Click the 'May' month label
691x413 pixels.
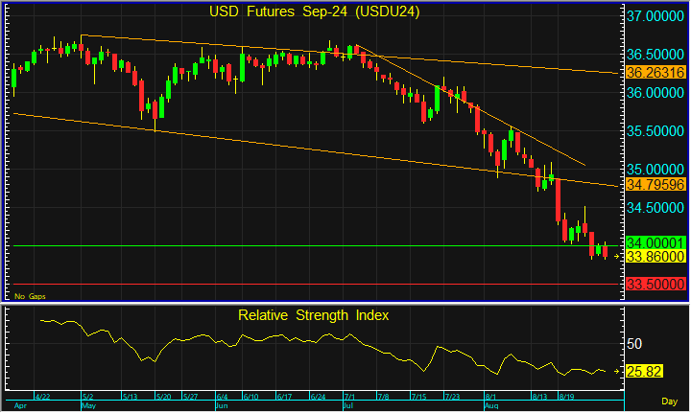(x=89, y=406)
